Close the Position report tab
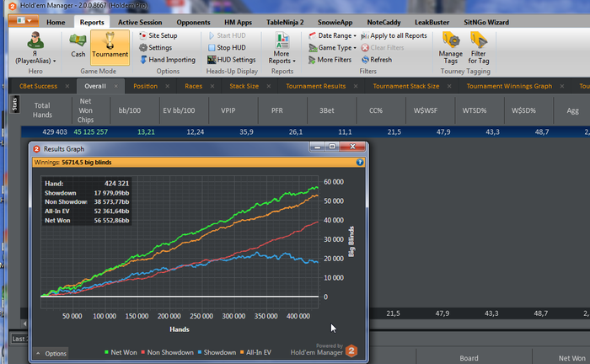The width and height of the screenshot is (590, 364). click(x=168, y=86)
